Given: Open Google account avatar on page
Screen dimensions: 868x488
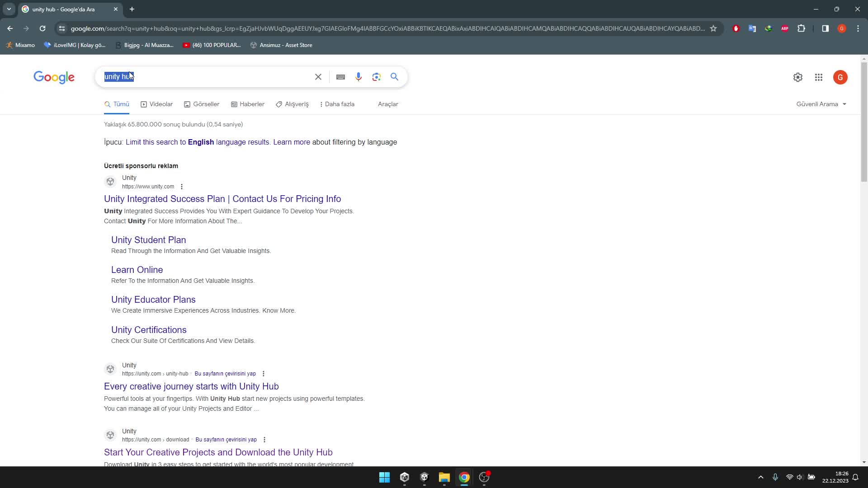Looking at the screenshot, I should (x=840, y=77).
